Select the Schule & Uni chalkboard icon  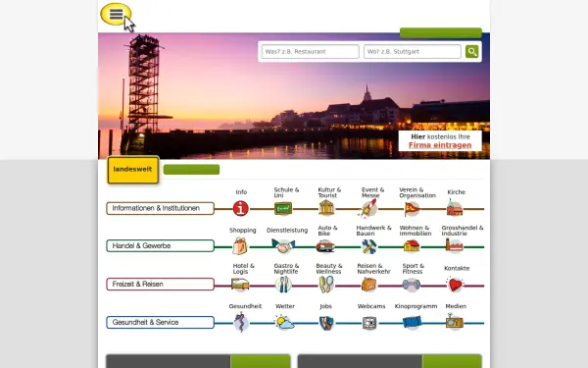pos(283,208)
